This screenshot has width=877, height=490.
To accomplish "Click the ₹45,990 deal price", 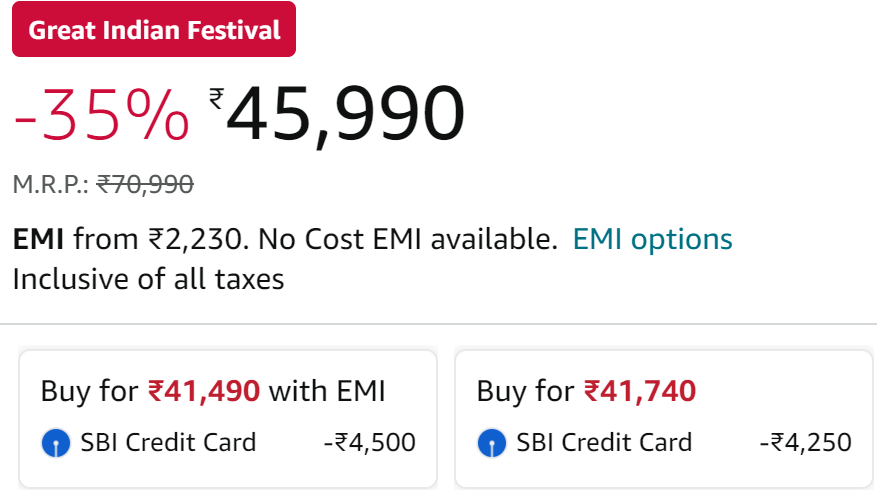I will point(337,114).
